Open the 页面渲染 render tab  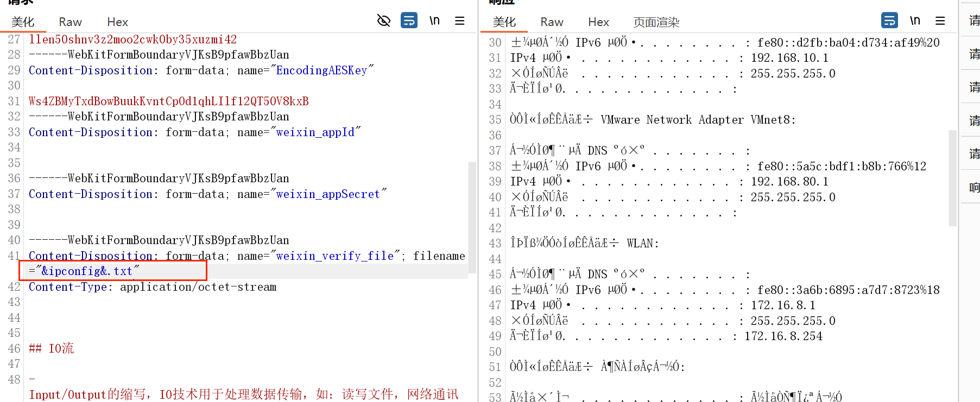(x=656, y=22)
